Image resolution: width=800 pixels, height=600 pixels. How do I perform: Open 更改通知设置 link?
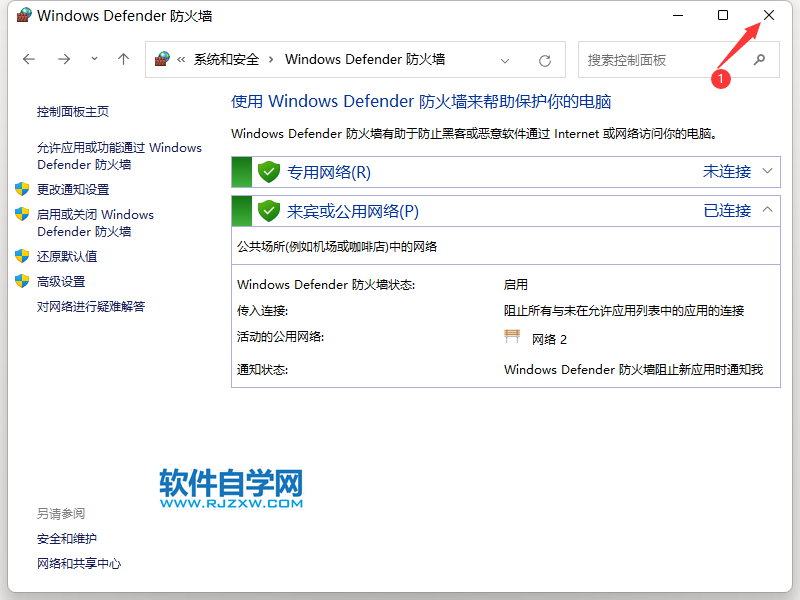73,189
